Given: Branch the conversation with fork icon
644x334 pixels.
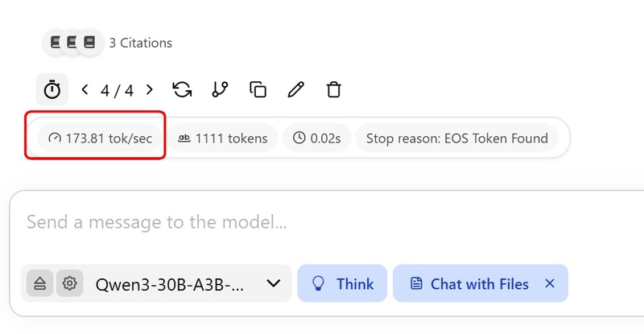Looking at the screenshot, I should (220, 89).
